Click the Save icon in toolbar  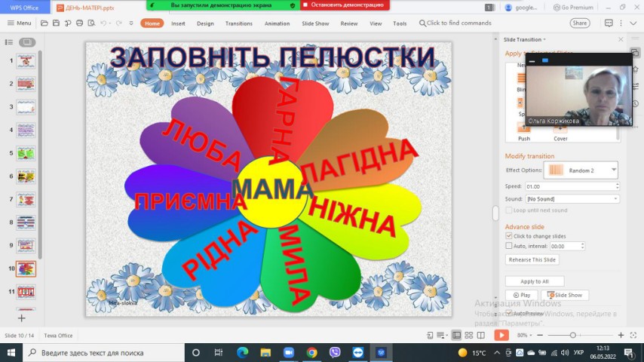[x=57, y=23]
